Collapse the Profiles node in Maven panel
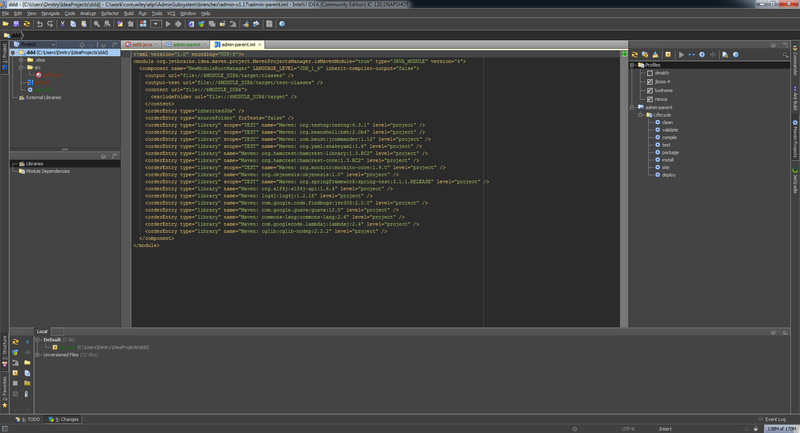The image size is (800, 433). [x=633, y=65]
